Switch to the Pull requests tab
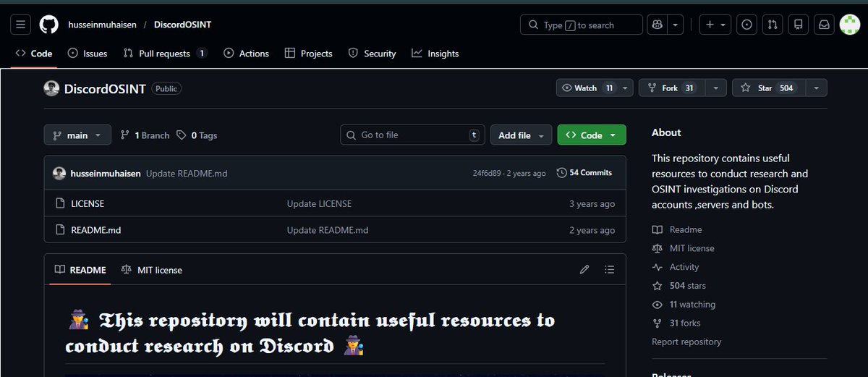 tap(165, 54)
